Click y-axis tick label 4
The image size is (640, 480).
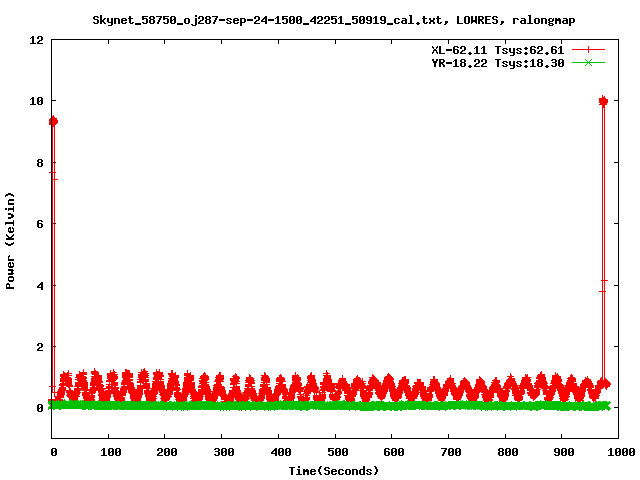pos(40,286)
